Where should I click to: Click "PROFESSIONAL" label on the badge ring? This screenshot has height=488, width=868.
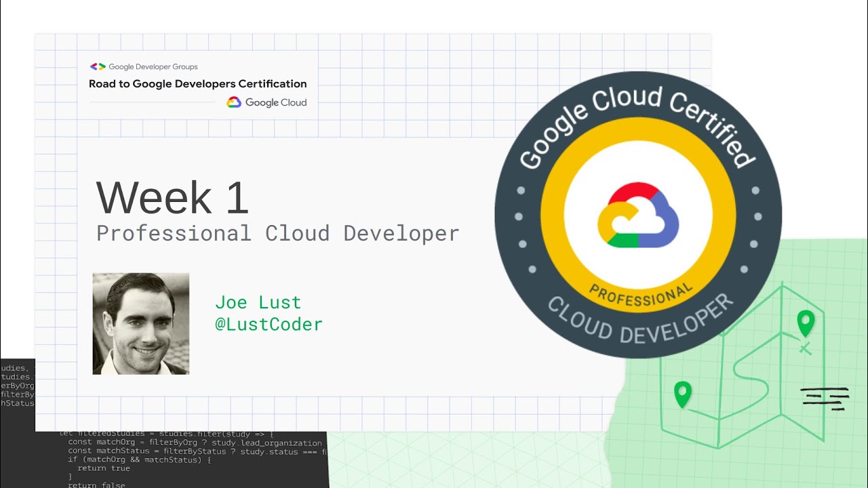coord(641,295)
